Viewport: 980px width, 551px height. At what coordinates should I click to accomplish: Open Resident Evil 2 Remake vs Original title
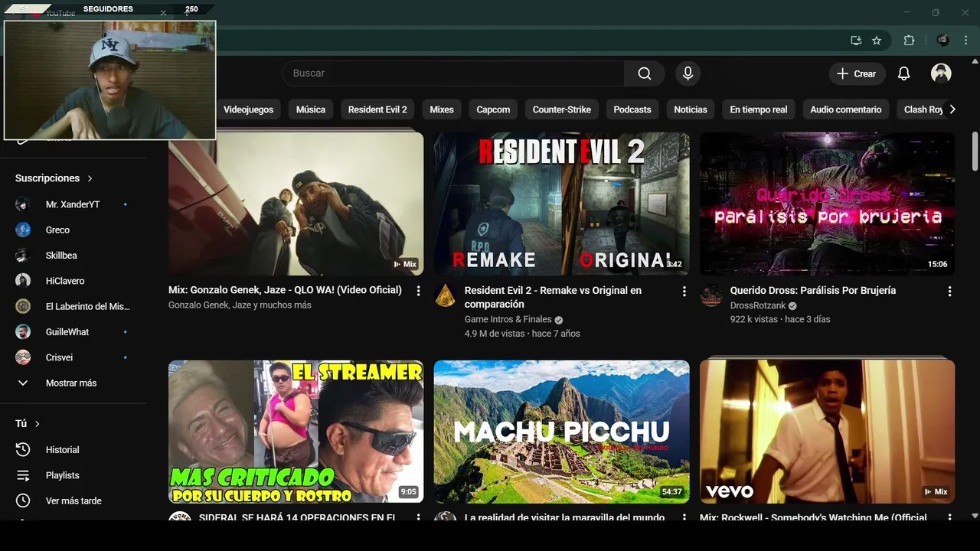pos(553,297)
